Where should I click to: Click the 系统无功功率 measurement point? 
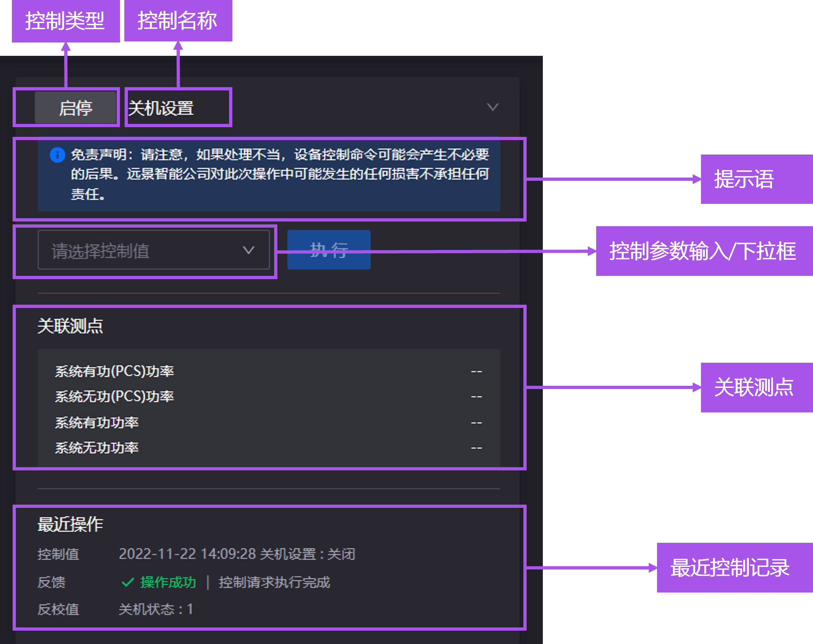(97, 448)
